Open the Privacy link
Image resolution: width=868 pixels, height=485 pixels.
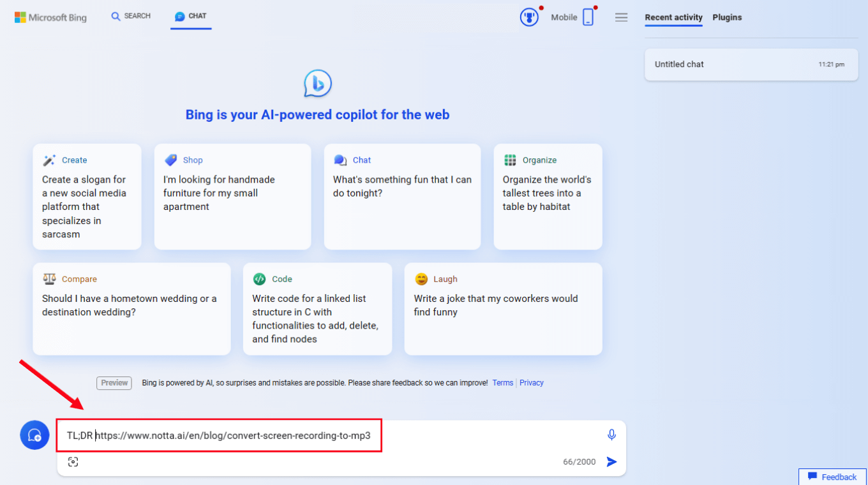532,383
